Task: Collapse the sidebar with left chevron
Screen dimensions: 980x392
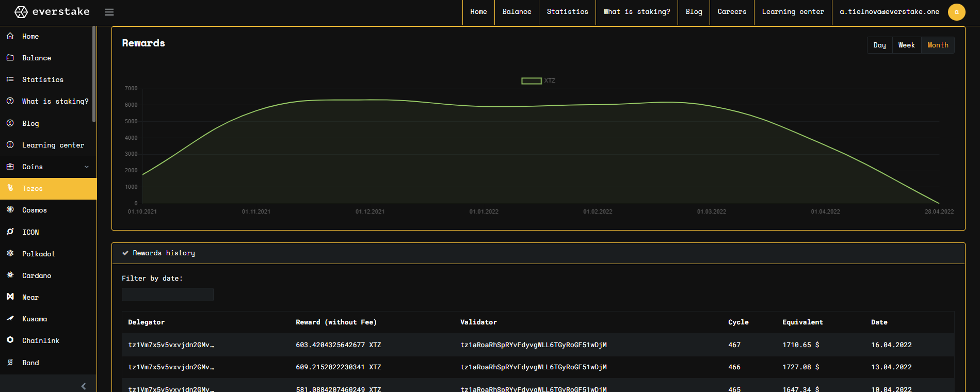Action: click(x=84, y=386)
